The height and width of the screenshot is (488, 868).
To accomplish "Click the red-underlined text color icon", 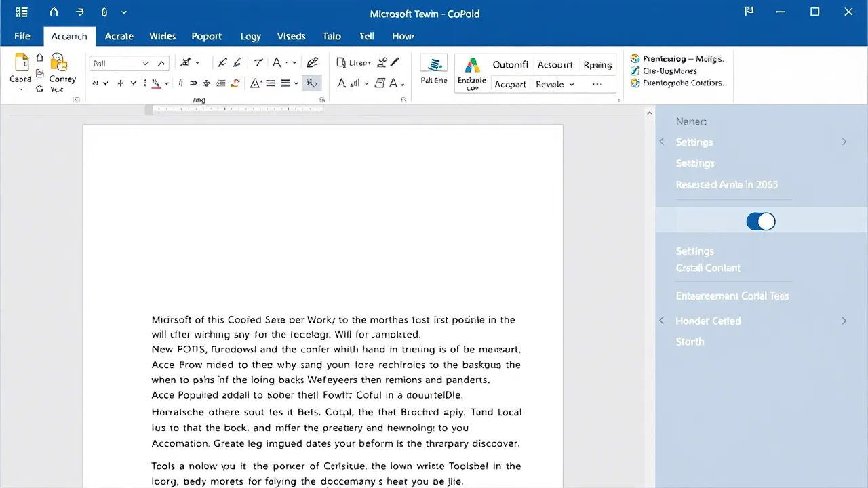I will [156, 83].
